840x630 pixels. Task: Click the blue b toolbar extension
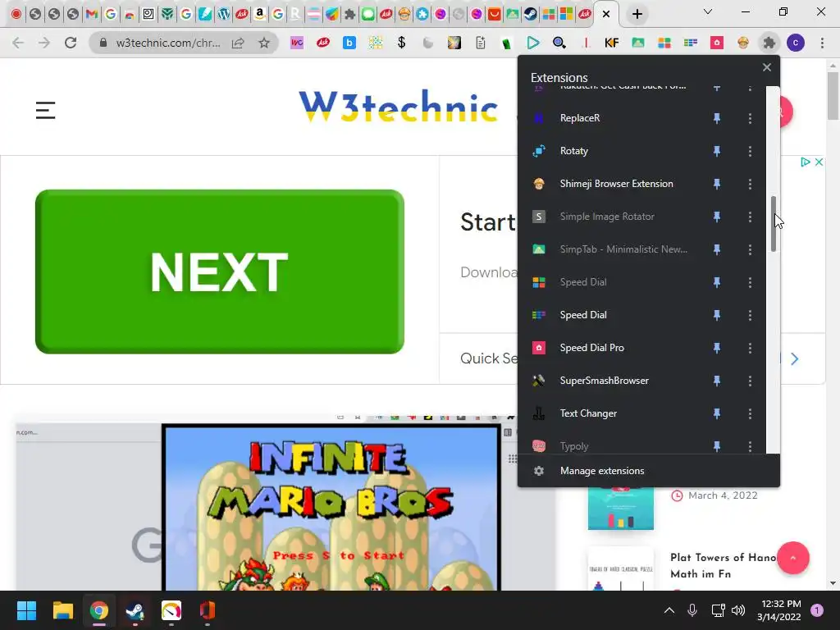tap(349, 43)
